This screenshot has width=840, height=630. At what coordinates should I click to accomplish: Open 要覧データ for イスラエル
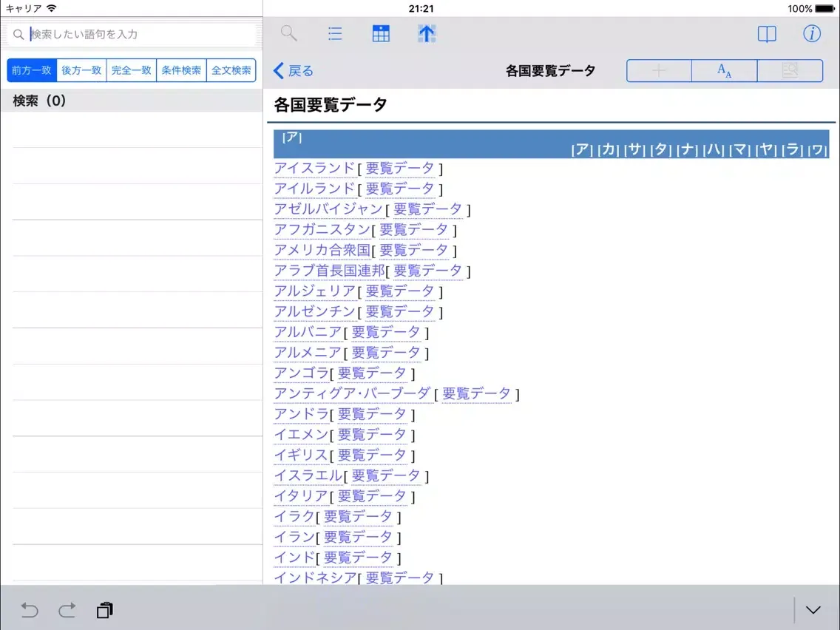pyautogui.click(x=386, y=475)
